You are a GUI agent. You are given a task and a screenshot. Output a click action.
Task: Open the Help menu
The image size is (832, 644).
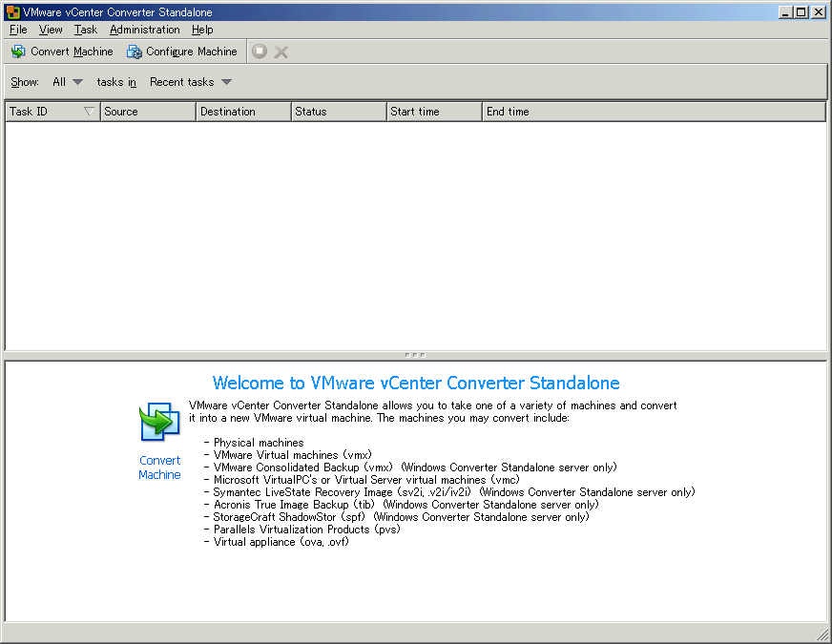click(x=202, y=30)
